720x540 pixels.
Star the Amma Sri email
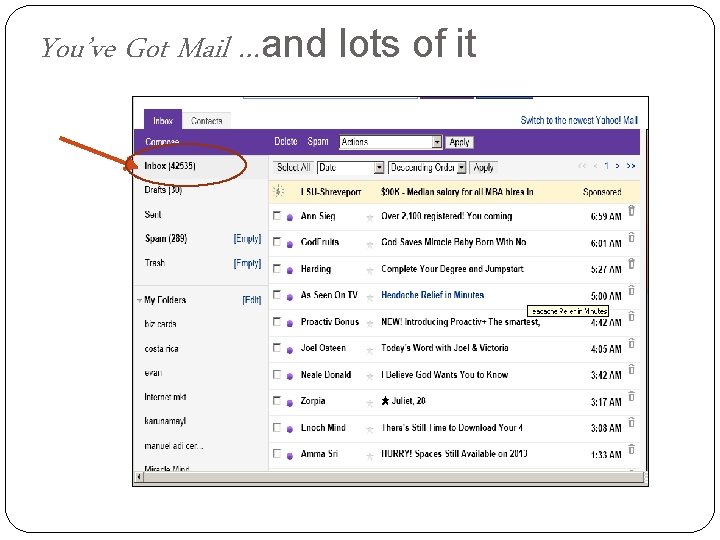click(370, 456)
